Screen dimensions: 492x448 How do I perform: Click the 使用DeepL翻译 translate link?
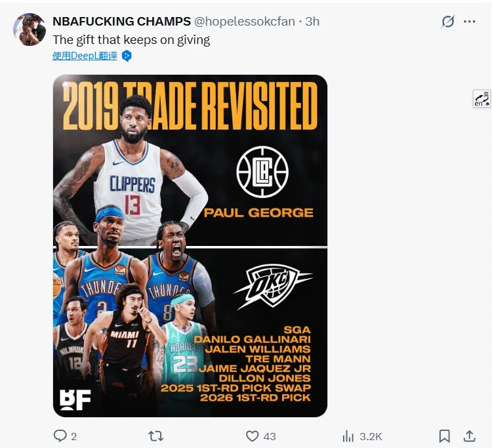pos(85,56)
